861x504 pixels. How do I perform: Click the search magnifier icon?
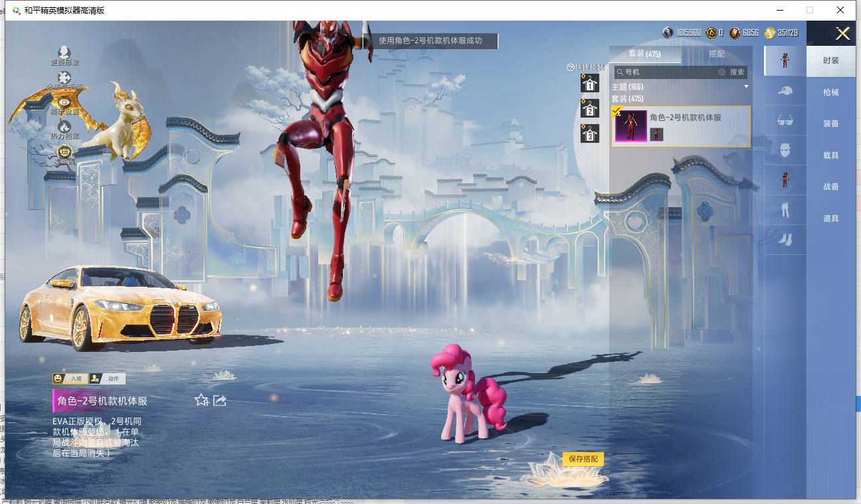620,72
